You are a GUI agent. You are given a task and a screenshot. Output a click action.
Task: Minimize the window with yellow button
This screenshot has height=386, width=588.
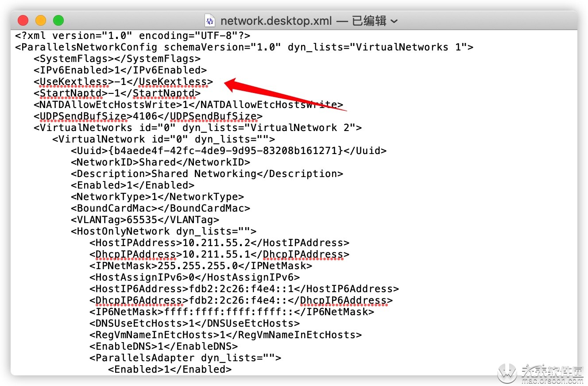pos(41,20)
